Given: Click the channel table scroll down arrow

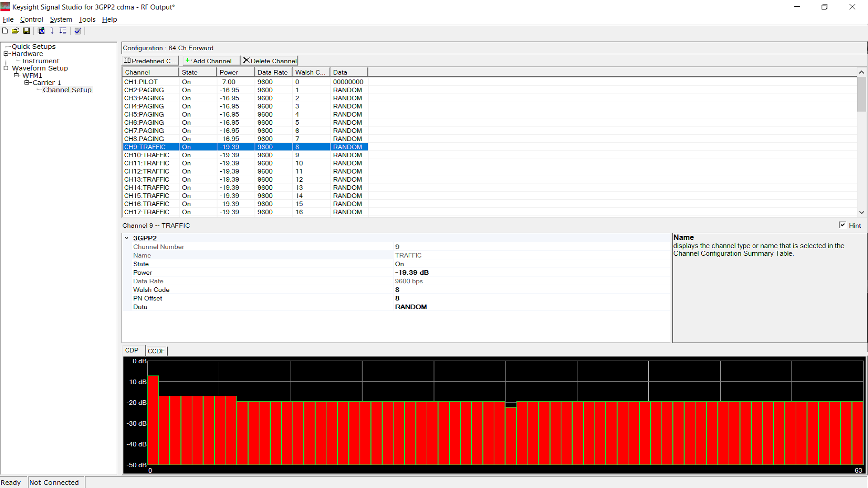Looking at the screenshot, I should click(x=861, y=212).
